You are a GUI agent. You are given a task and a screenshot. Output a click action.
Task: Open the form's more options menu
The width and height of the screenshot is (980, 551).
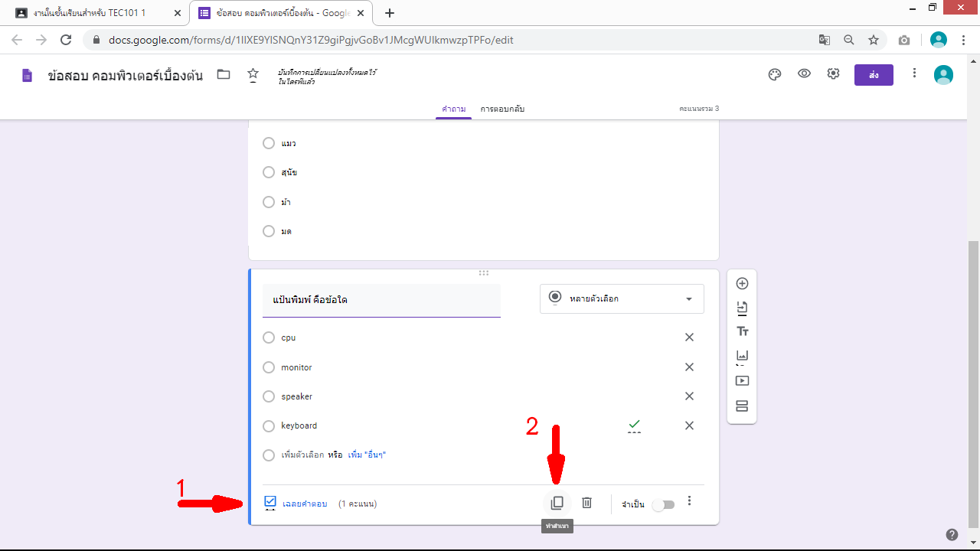[914, 73]
